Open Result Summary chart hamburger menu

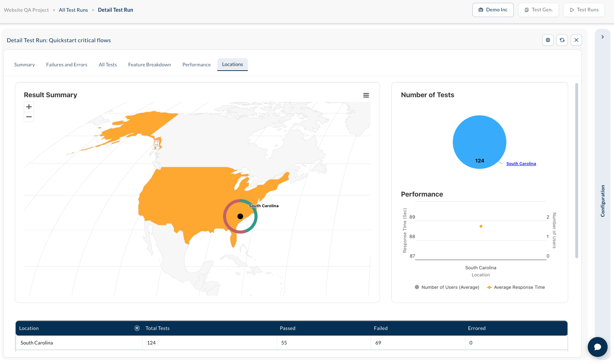pos(366,95)
